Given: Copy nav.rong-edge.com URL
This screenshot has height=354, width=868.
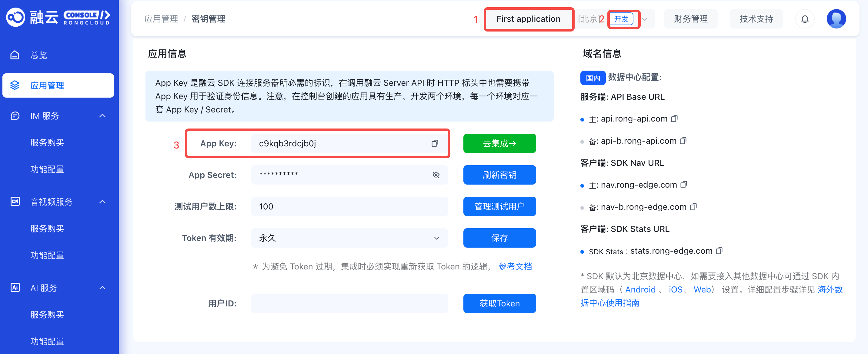Looking at the screenshot, I should 683,185.
